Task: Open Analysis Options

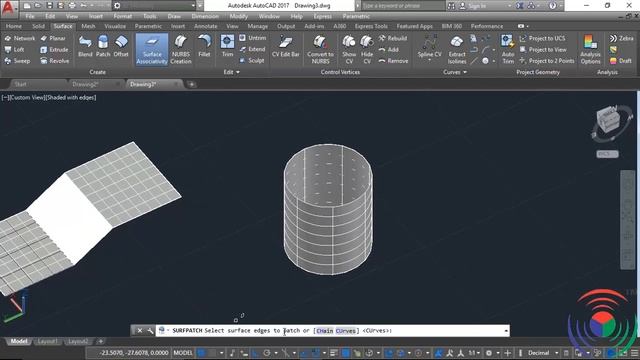Action: point(590,50)
